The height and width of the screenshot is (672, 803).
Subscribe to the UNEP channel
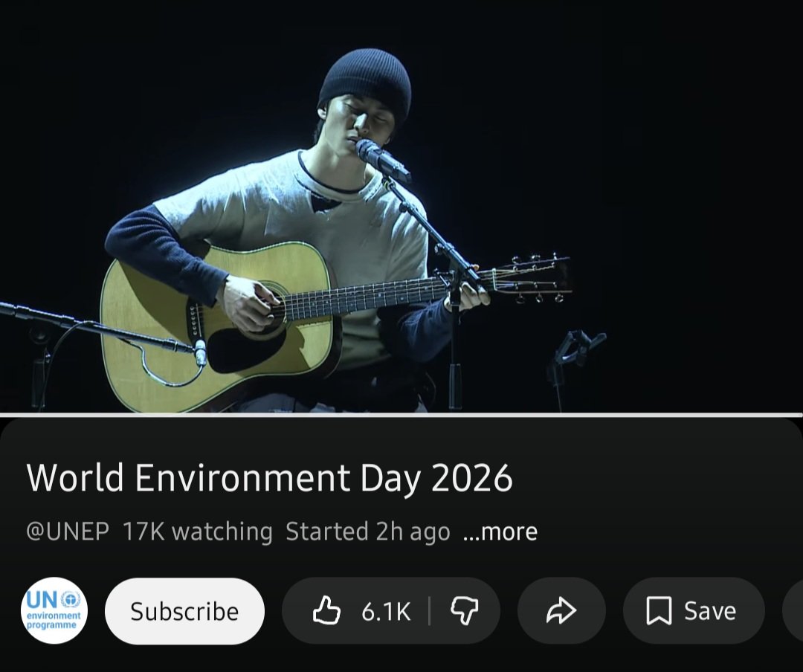click(x=184, y=611)
